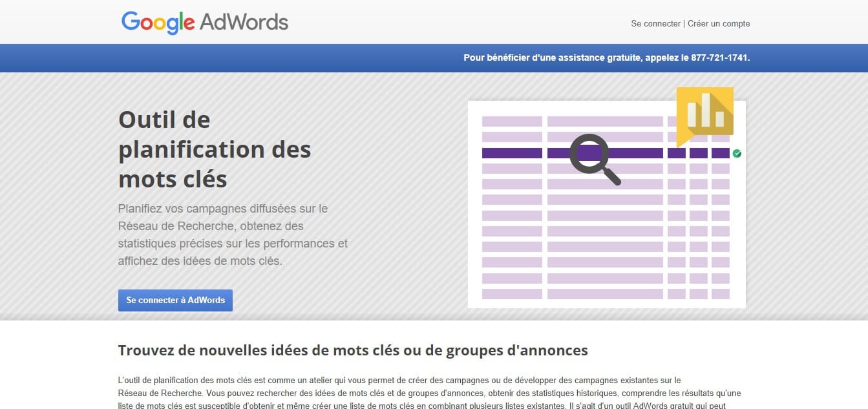Click the phone number 877-721-1741
Image resolution: width=868 pixels, height=409 pixels.
719,58
